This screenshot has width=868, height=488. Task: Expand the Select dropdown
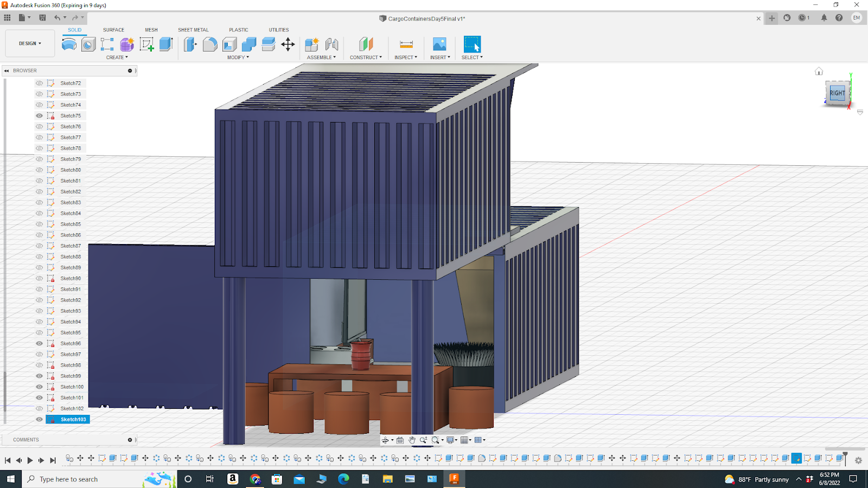[x=471, y=57]
